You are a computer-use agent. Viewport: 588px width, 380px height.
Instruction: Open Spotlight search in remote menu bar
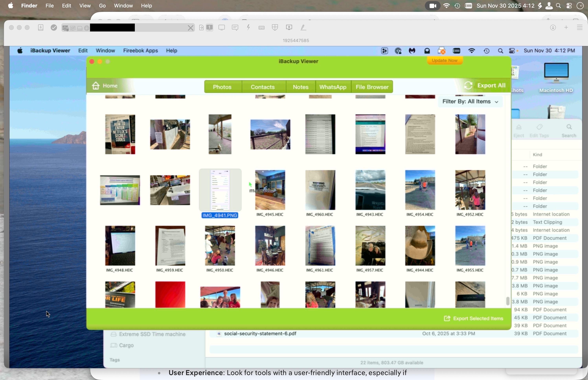coord(500,51)
